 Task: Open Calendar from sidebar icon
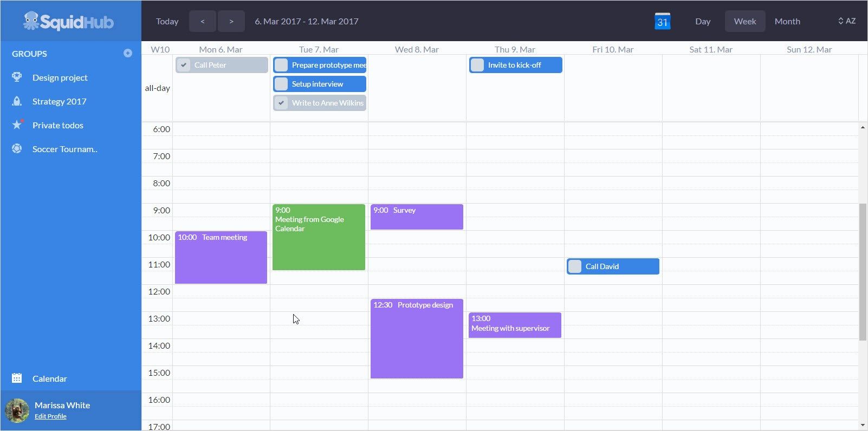coord(17,378)
